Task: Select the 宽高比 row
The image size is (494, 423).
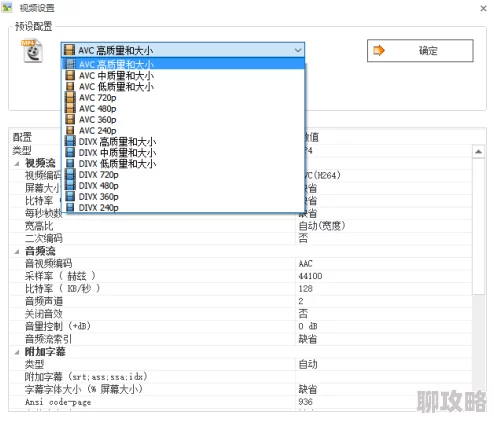Action: [241, 226]
